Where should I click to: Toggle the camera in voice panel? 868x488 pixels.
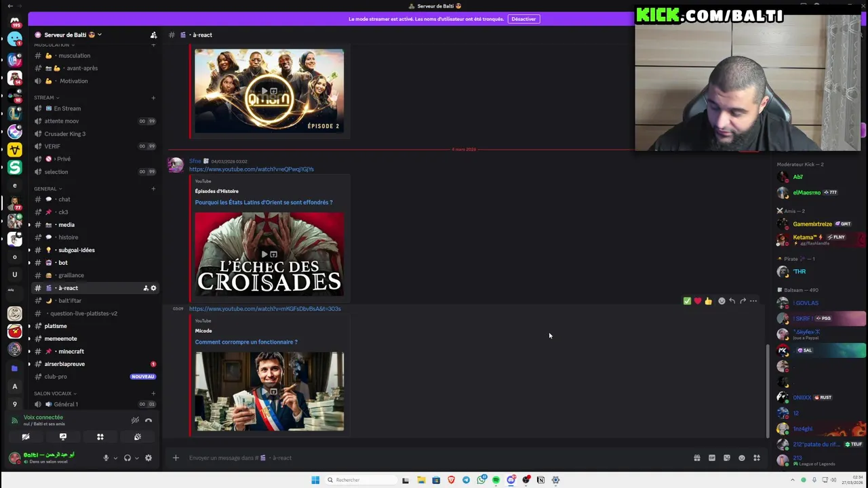point(26,437)
